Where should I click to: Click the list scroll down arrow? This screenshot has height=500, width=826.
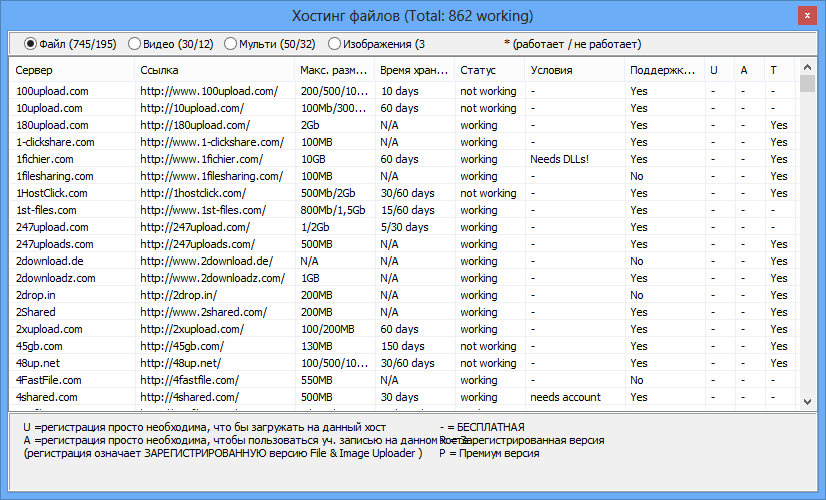tap(807, 402)
